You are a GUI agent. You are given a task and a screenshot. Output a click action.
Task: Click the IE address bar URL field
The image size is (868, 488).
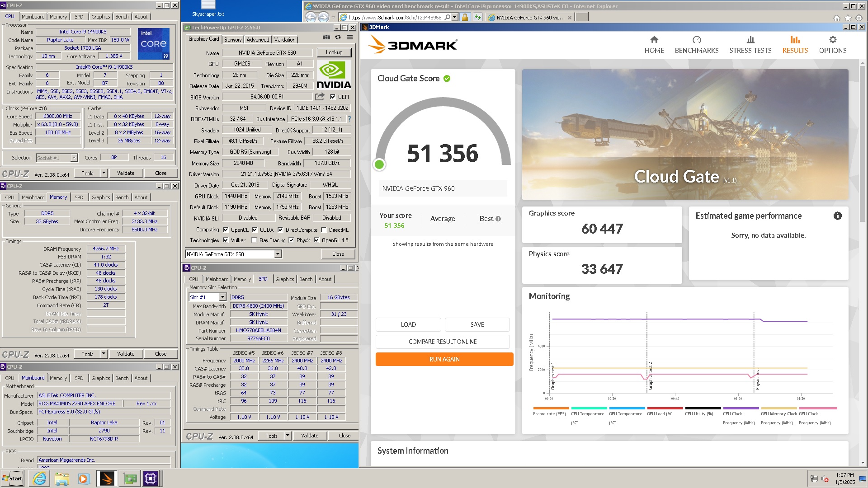(394, 18)
